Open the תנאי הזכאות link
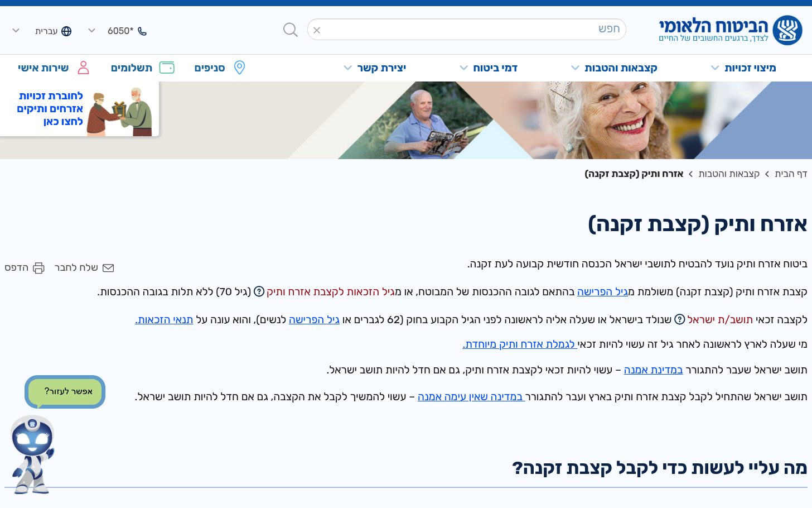 (x=164, y=319)
